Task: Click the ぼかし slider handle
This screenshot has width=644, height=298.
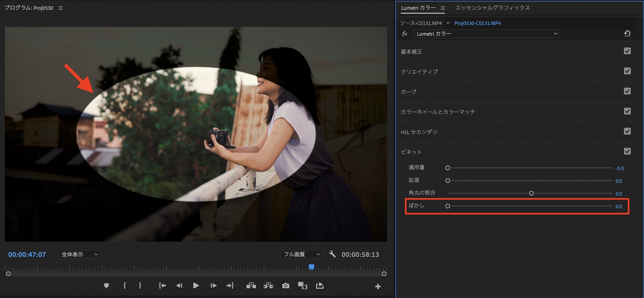Action: click(448, 206)
